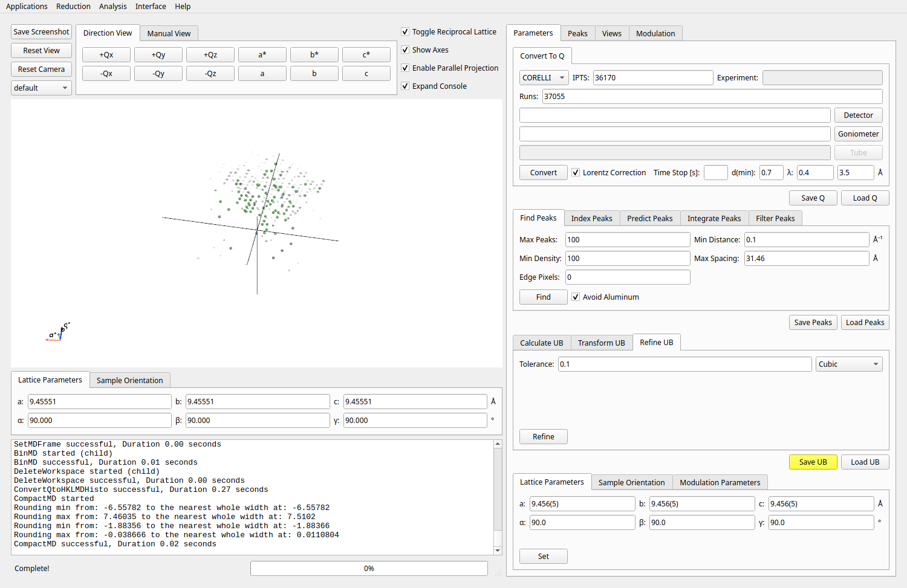Click the IPTS input field
This screenshot has height=588, width=907.
click(x=653, y=77)
